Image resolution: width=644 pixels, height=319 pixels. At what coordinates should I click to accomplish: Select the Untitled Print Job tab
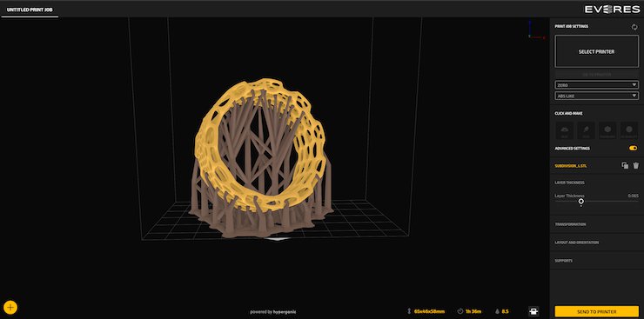(x=30, y=9)
